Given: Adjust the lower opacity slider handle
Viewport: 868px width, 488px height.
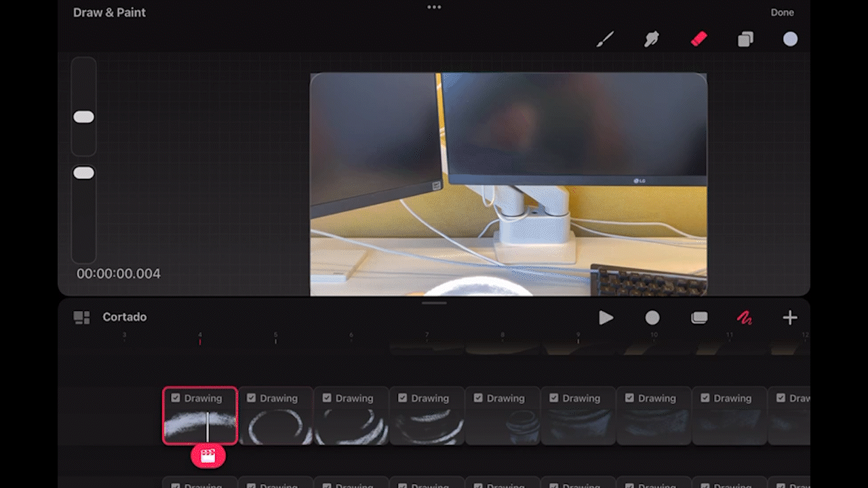Looking at the screenshot, I should pos(83,174).
